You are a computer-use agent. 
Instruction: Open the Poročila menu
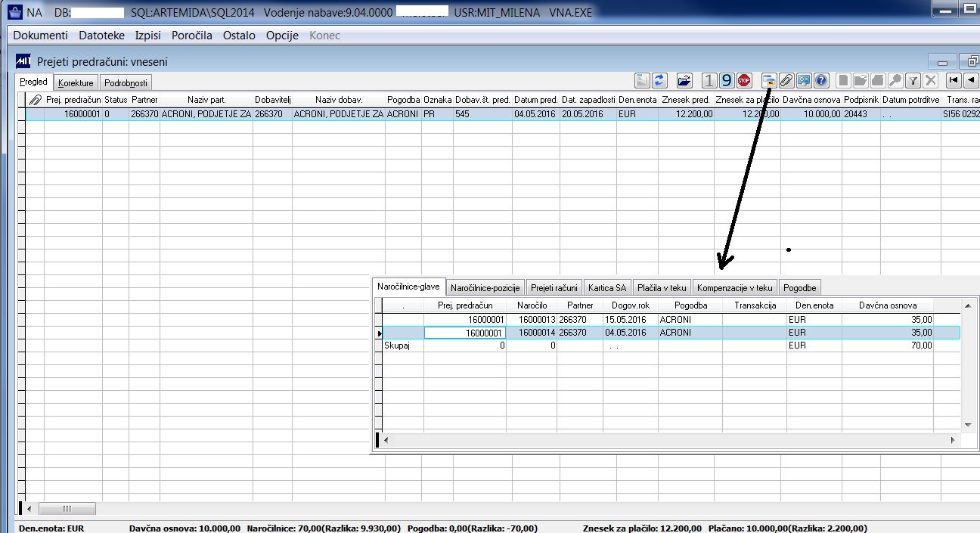[192, 36]
